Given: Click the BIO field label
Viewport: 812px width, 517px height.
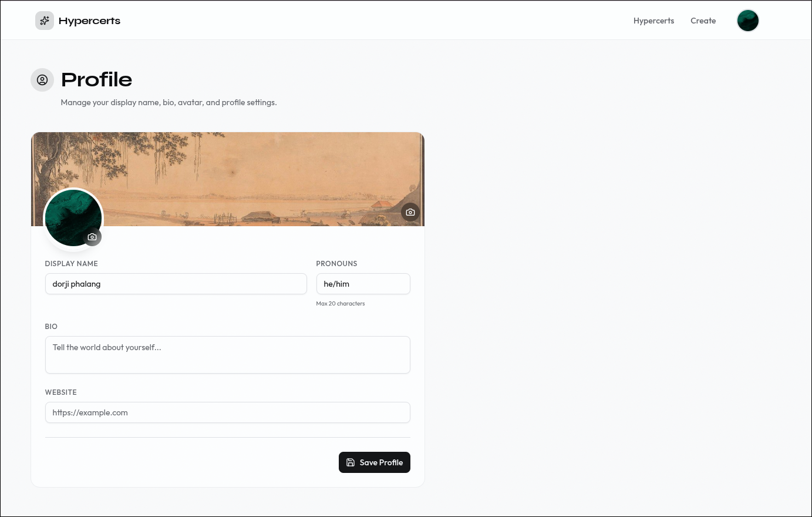Looking at the screenshot, I should 51,327.
